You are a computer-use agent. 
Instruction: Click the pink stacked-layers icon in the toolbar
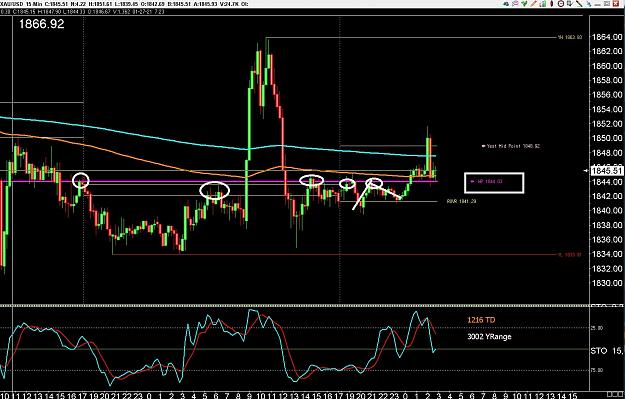pyautogui.click(x=515, y=4)
